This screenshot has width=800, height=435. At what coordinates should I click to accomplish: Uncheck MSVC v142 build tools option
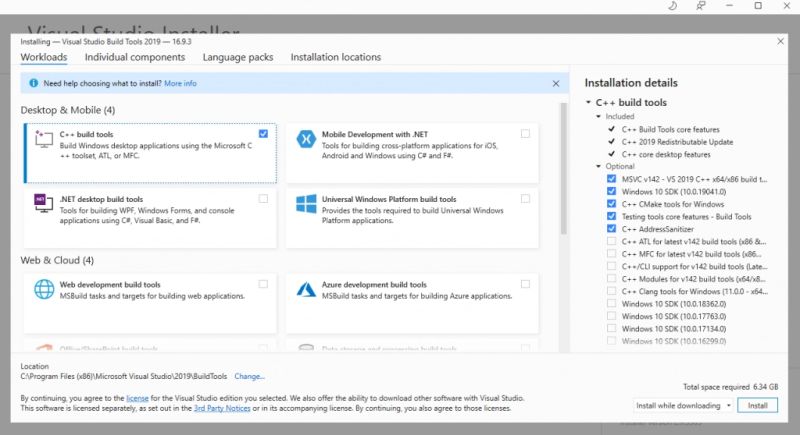pyautogui.click(x=611, y=179)
